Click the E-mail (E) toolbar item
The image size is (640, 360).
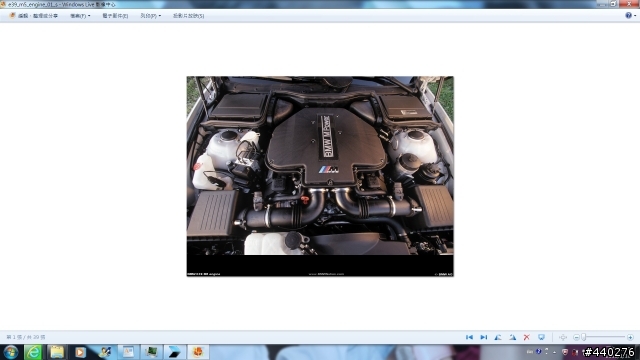(x=115, y=16)
